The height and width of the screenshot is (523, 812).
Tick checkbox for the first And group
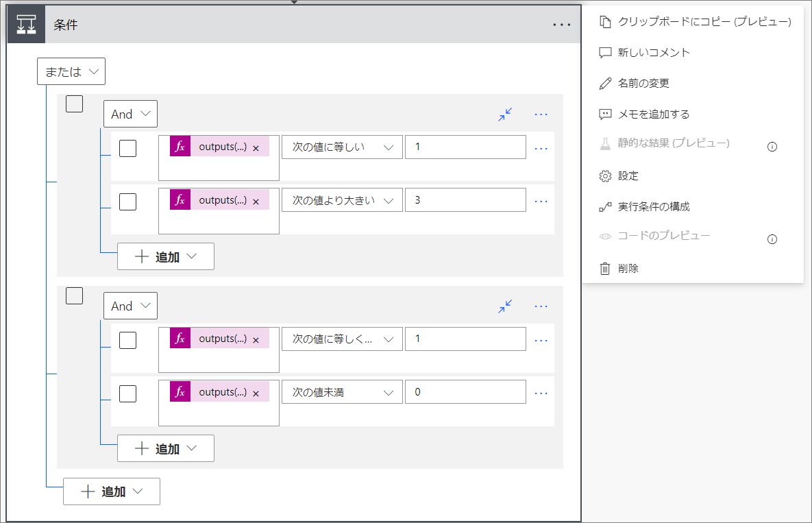click(75, 104)
